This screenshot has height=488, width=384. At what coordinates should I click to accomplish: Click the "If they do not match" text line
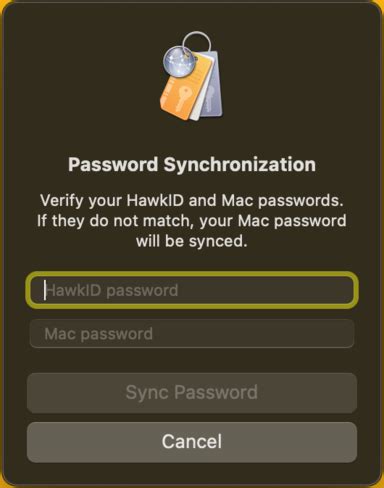[x=192, y=221]
